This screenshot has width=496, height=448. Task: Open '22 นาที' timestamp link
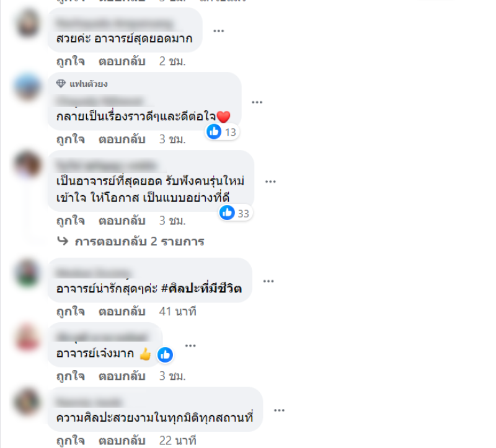coord(177,441)
